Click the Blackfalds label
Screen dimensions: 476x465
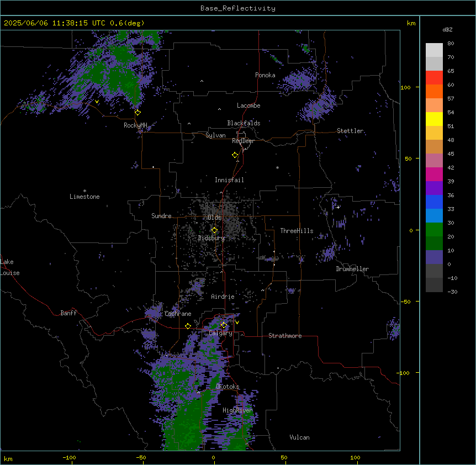pos(244,123)
